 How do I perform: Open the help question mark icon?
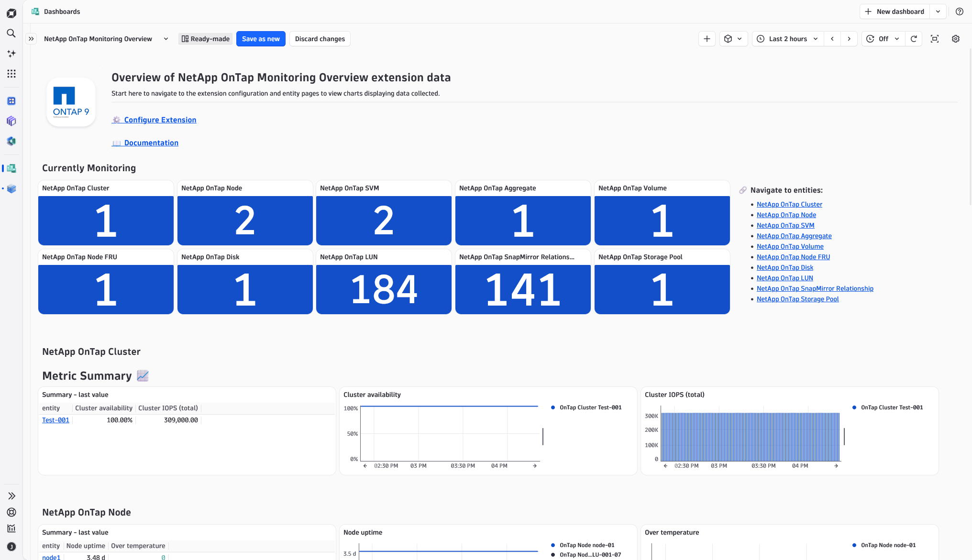tap(960, 11)
